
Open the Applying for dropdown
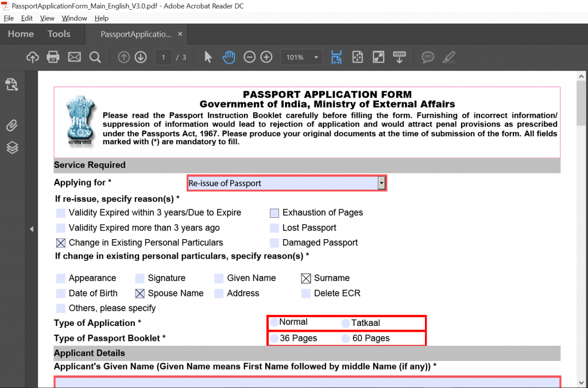pos(381,183)
